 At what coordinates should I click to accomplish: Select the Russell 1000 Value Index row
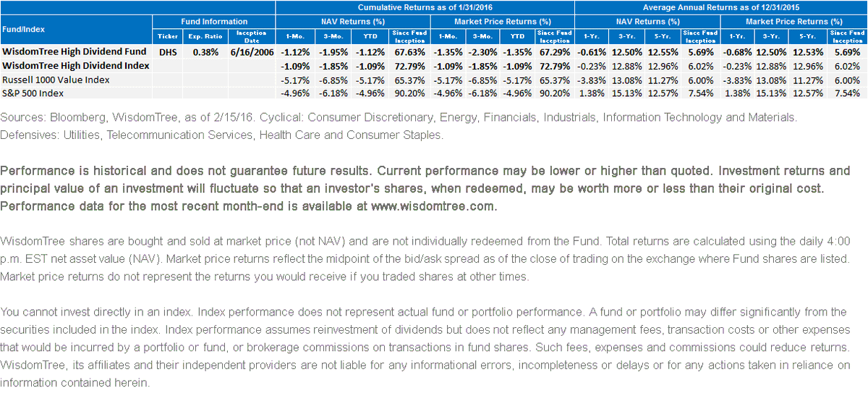[434, 80]
